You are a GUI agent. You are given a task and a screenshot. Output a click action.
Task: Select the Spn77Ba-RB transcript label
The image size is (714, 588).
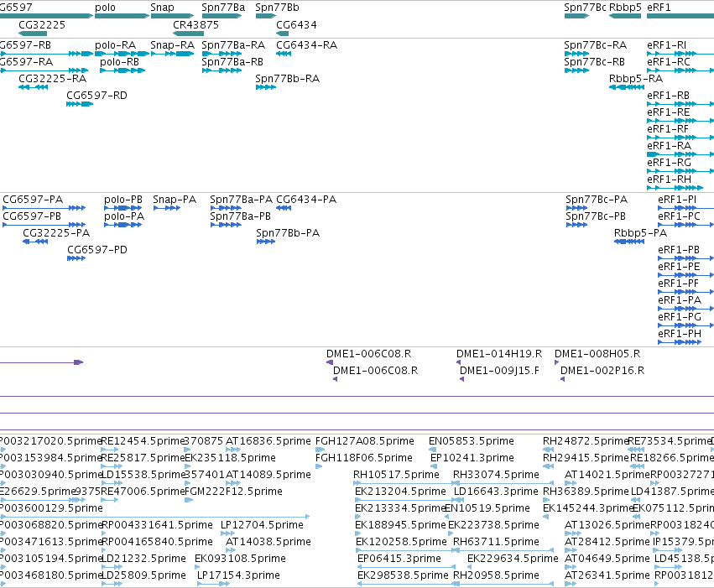[x=232, y=62]
